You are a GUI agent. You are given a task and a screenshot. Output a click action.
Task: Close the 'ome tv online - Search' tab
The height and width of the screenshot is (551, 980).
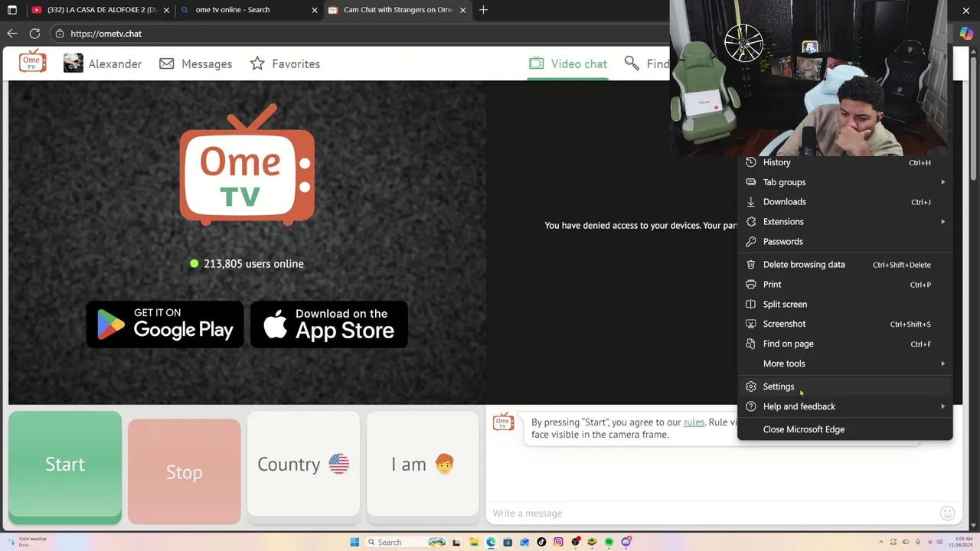tap(315, 10)
